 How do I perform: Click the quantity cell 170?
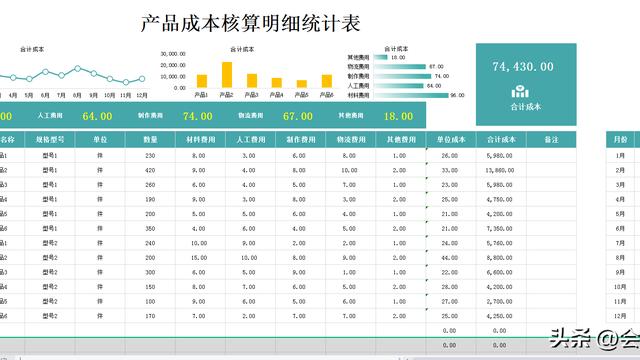150,316
